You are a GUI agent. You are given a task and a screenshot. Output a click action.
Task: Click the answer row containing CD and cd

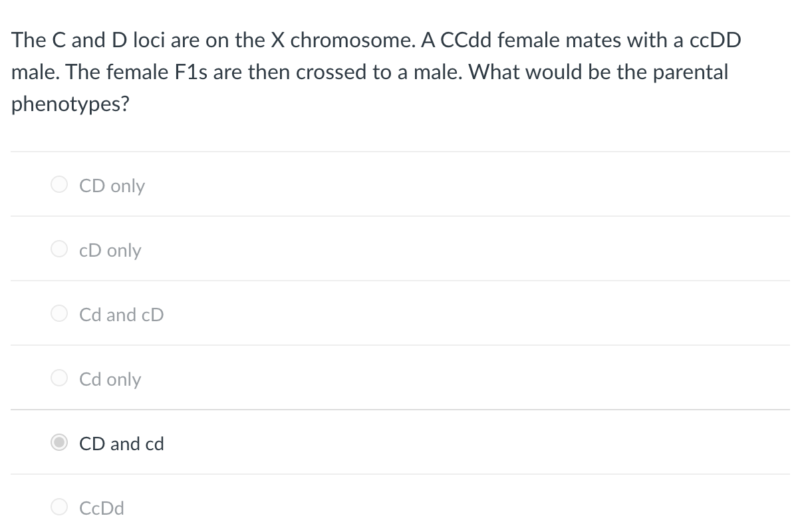pyautogui.click(x=399, y=442)
